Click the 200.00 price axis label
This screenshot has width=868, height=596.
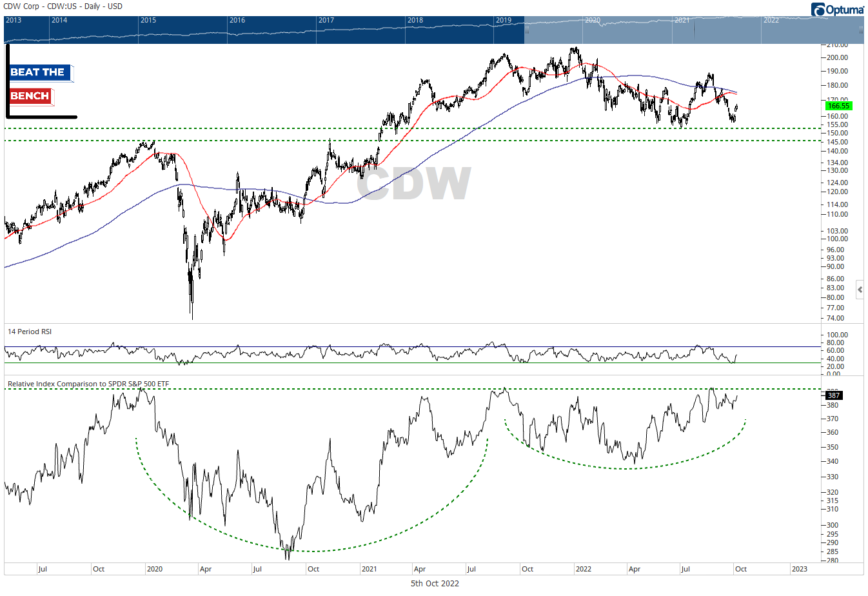coord(838,57)
